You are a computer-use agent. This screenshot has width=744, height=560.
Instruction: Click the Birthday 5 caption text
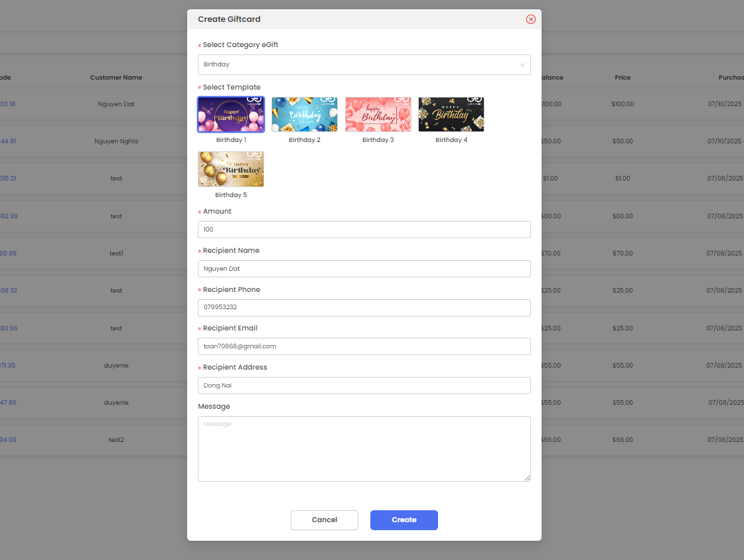click(x=231, y=195)
